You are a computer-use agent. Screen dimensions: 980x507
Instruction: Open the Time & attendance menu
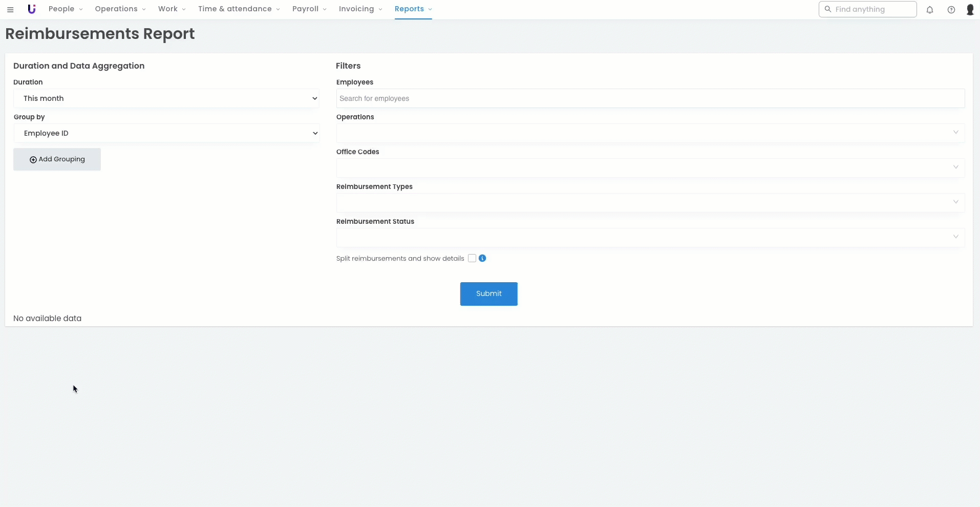(239, 9)
